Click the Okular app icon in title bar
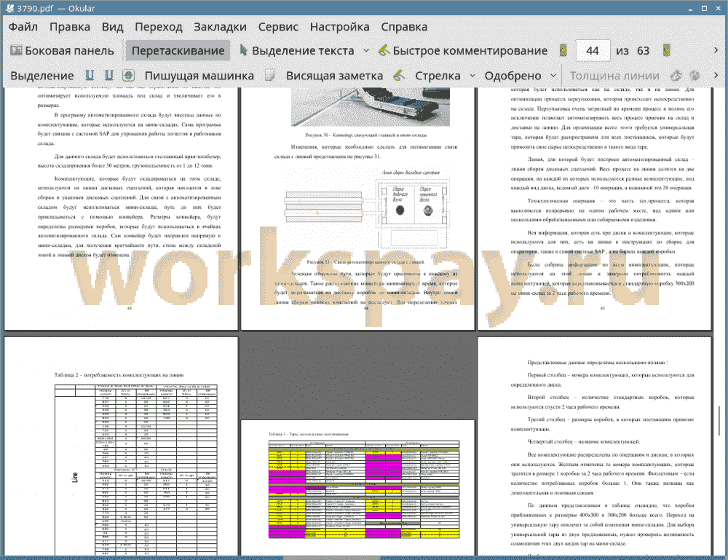The width and height of the screenshot is (728, 560). [x=9, y=8]
